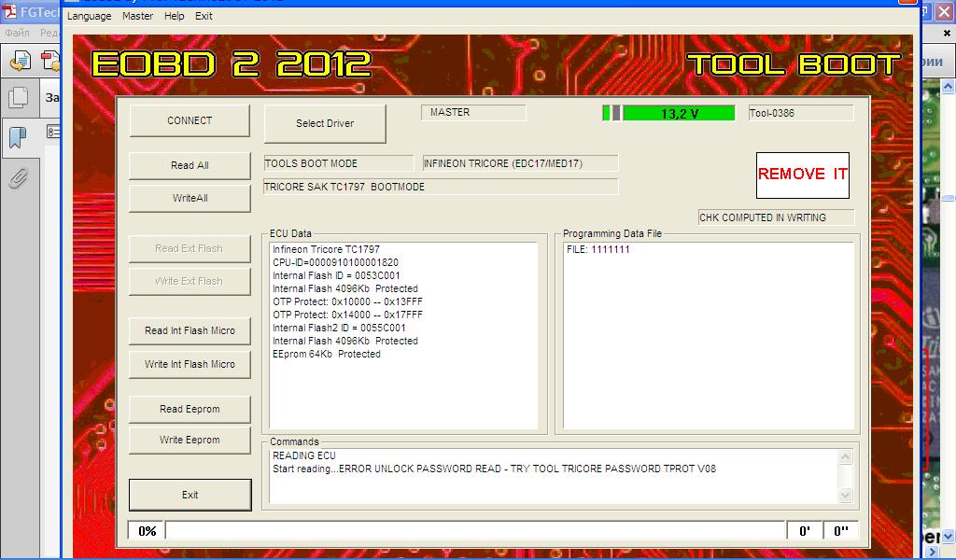This screenshot has height=560, width=956.
Task: Click the PDF window's app icon
Action: tap(9, 11)
